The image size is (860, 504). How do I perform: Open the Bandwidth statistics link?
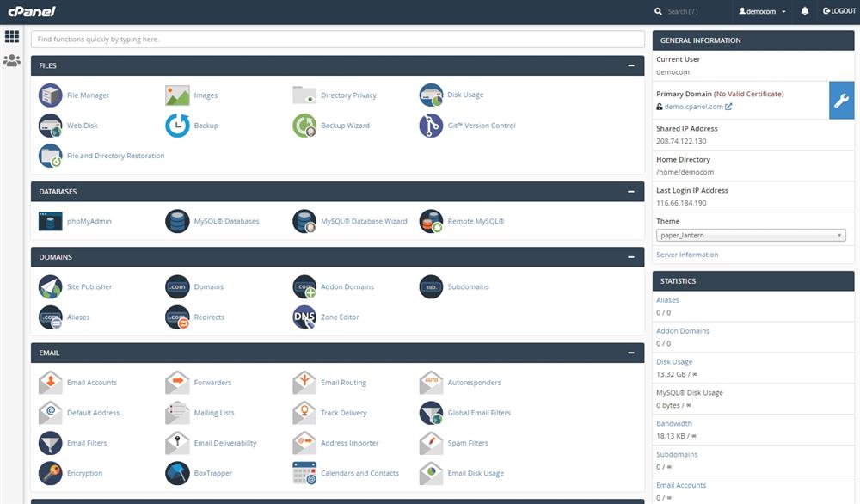pyautogui.click(x=674, y=424)
